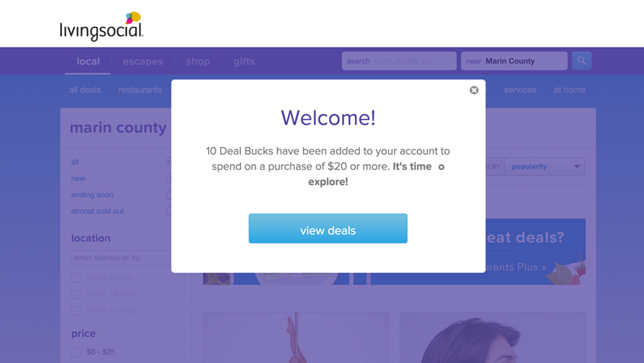The image size is (644, 363).
Task: Enable the within 10 miles checkbox
Action: click(x=76, y=294)
